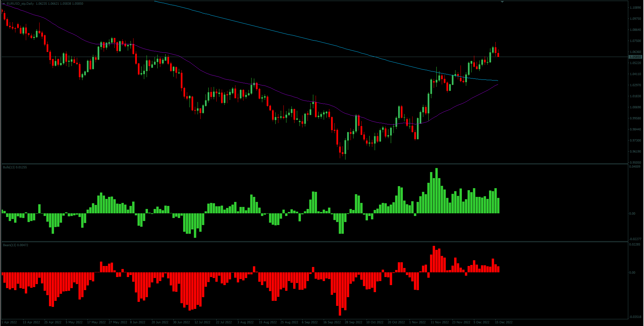Click the Bulls -0.02277 scale label
644x326 pixels.
635,239
